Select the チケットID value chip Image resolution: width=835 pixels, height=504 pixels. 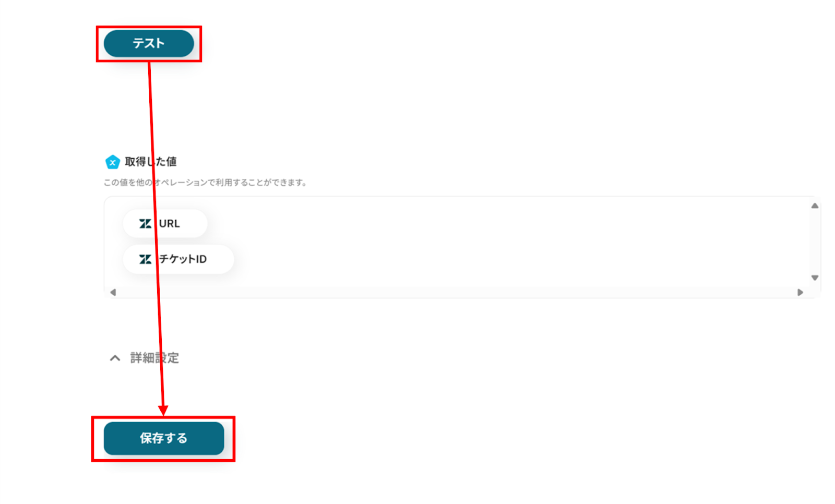178,259
